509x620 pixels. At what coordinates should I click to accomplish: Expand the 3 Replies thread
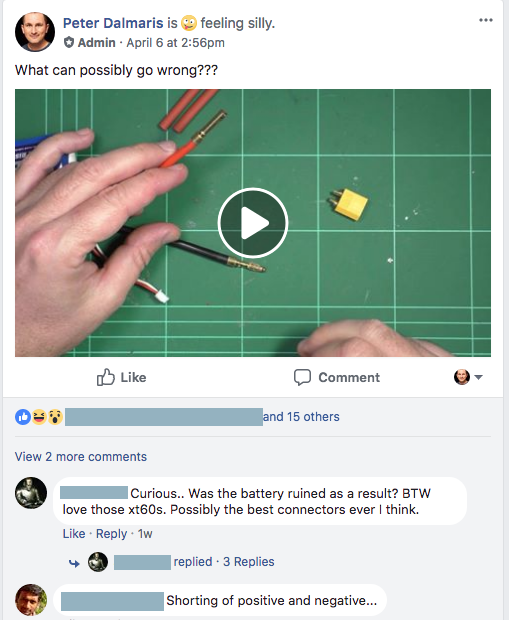tap(248, 561)
